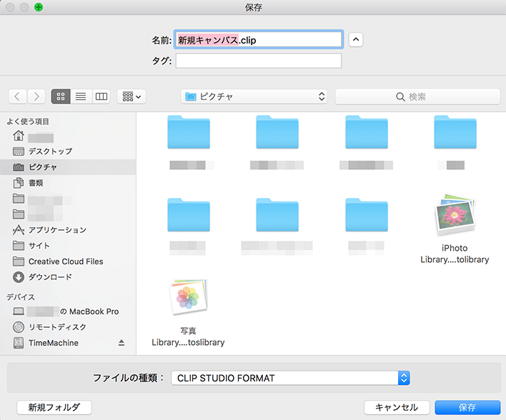Select the 写真 Library file icon
The height and width of the screenshot is (420, 506).
(188, 299)
